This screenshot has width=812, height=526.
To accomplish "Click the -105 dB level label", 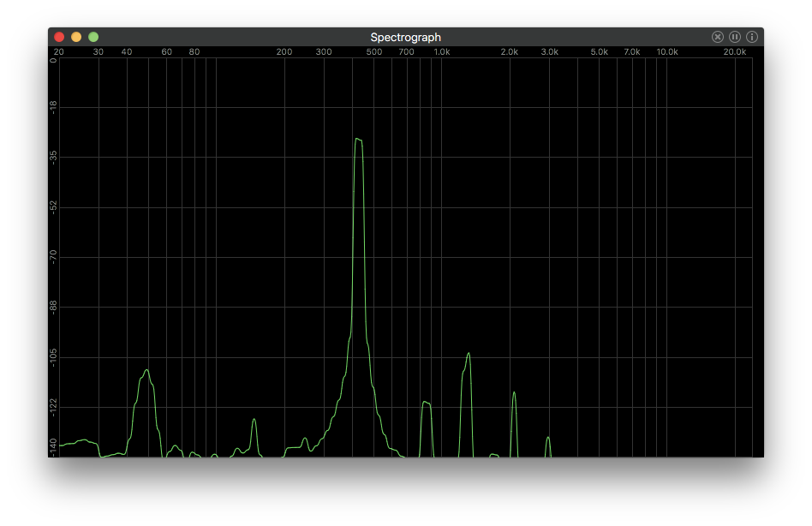I will pyautogui.click(x=53, y=357).
